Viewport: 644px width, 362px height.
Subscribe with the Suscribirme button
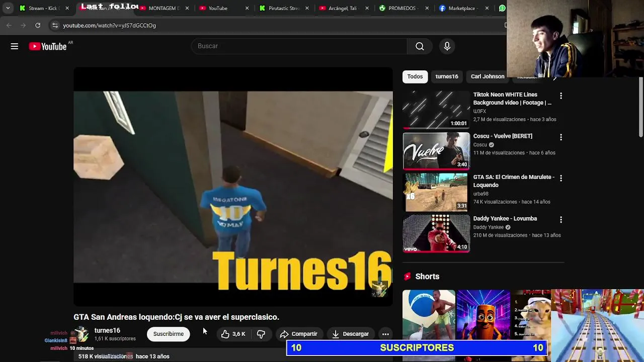click(169, 334)
